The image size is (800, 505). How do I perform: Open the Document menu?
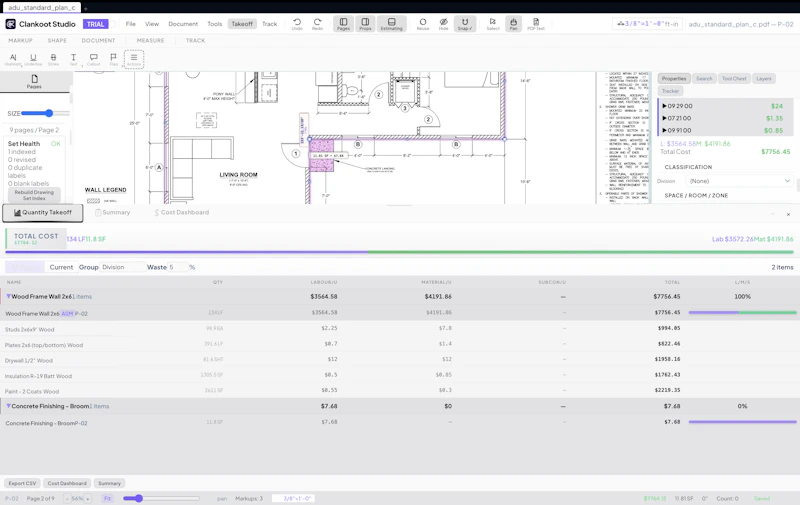click(183, 24)
